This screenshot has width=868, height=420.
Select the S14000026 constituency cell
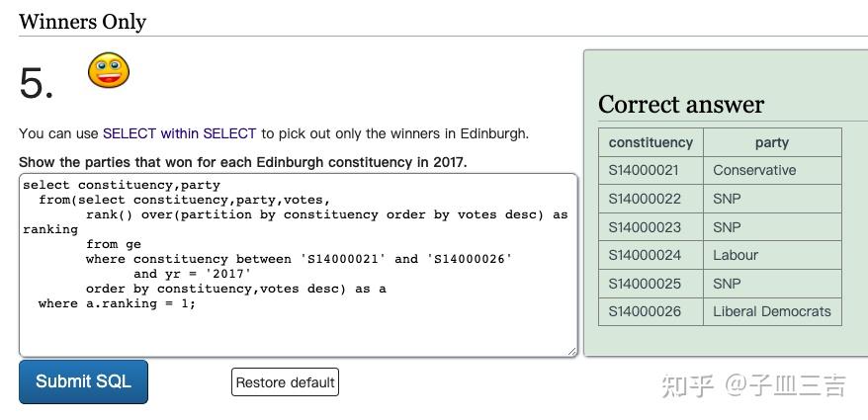[644, 311]
